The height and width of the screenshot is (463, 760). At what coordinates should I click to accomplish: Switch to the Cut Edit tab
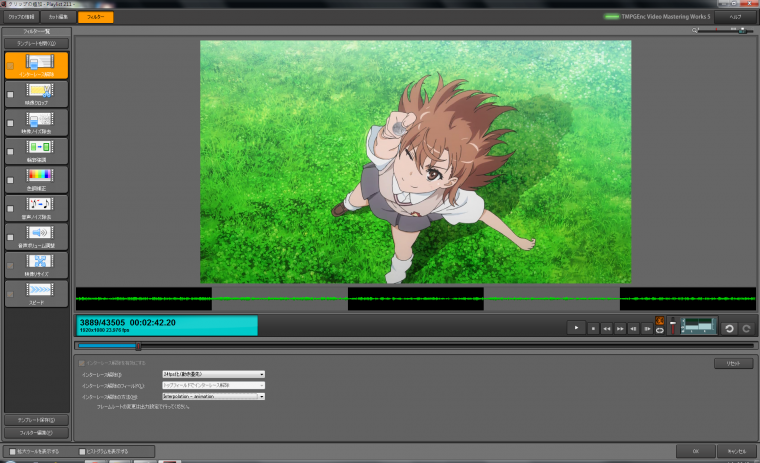[x=59, y=17]
